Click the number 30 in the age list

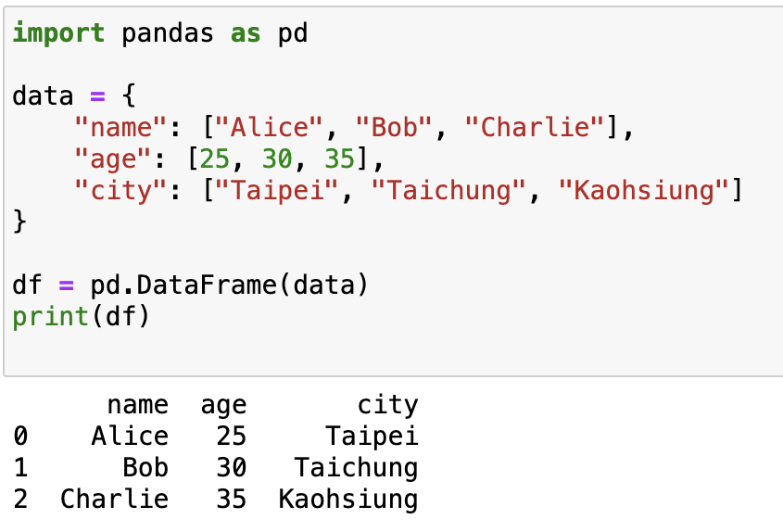277,158
